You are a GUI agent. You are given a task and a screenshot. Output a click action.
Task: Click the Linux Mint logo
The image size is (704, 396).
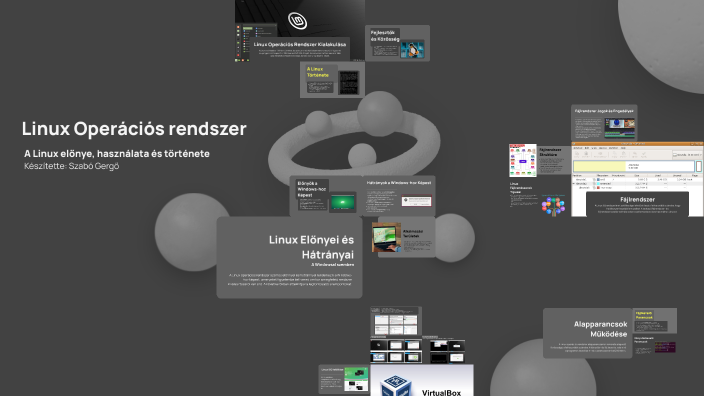point(297,20)
